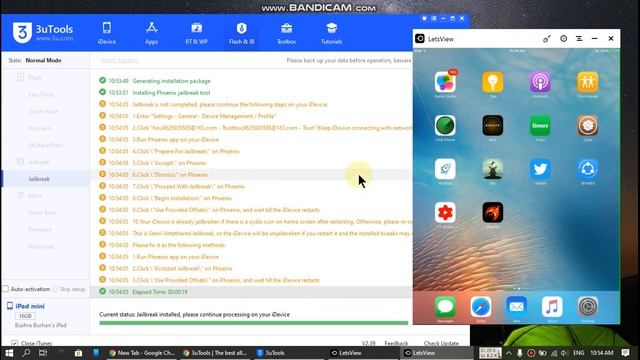
Task: Click the Feedback link
Action: point(396,343)
